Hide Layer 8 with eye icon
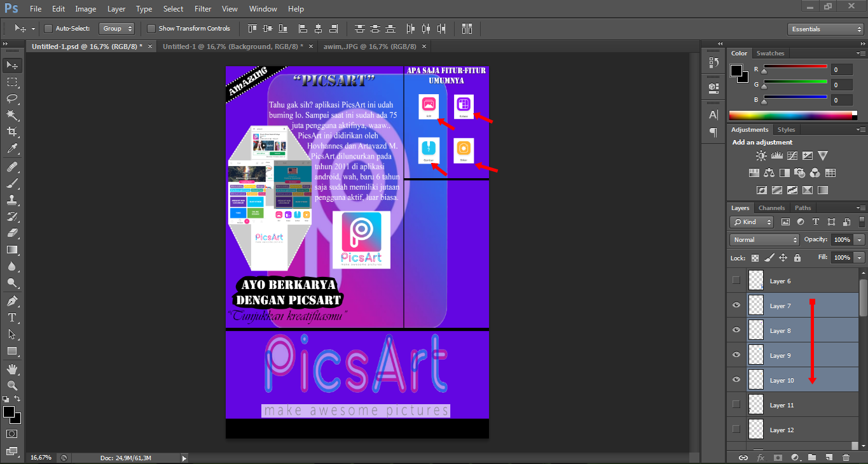This screenshot has width=868, height=464. point(736,330)
